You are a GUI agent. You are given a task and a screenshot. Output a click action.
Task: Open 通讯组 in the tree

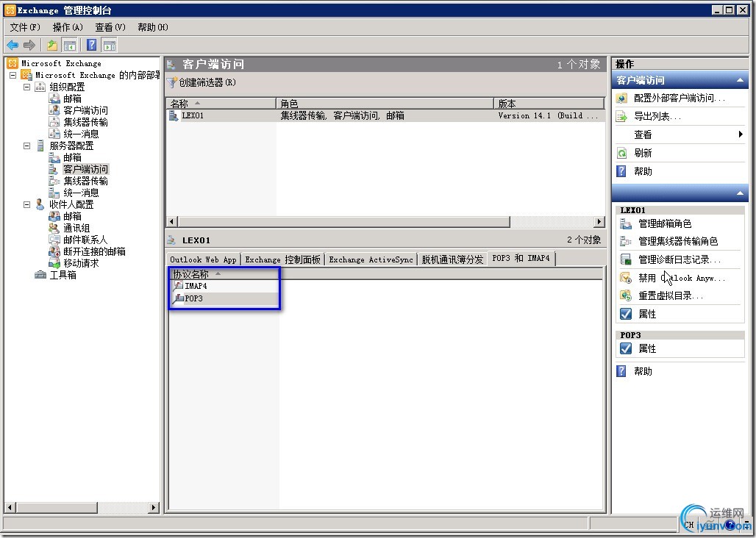(76, 228)
